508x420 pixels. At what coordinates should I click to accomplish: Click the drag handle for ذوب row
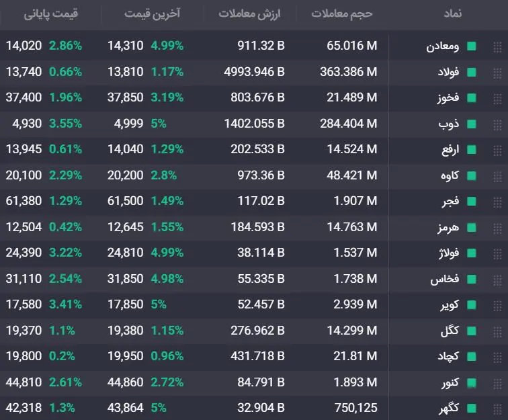(497, 125)
